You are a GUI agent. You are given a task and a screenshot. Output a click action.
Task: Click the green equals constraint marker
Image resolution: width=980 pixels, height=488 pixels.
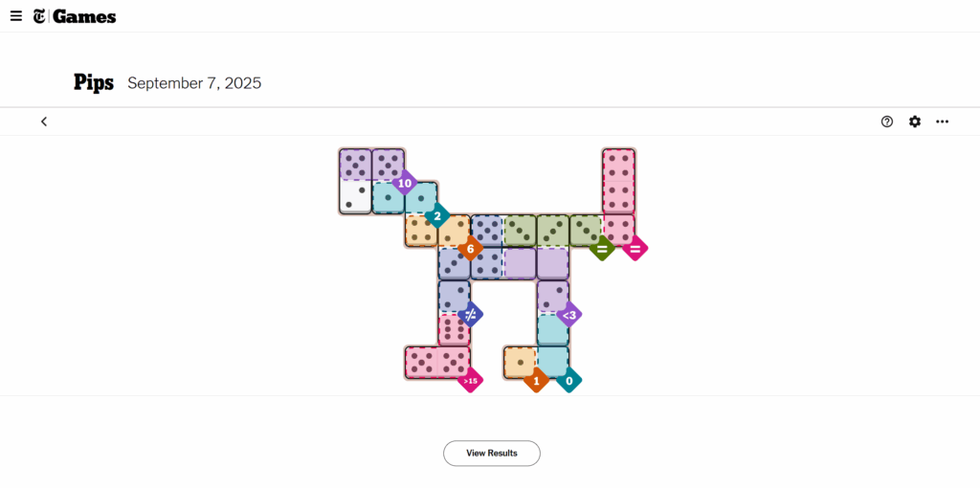(x=602, y=249)
